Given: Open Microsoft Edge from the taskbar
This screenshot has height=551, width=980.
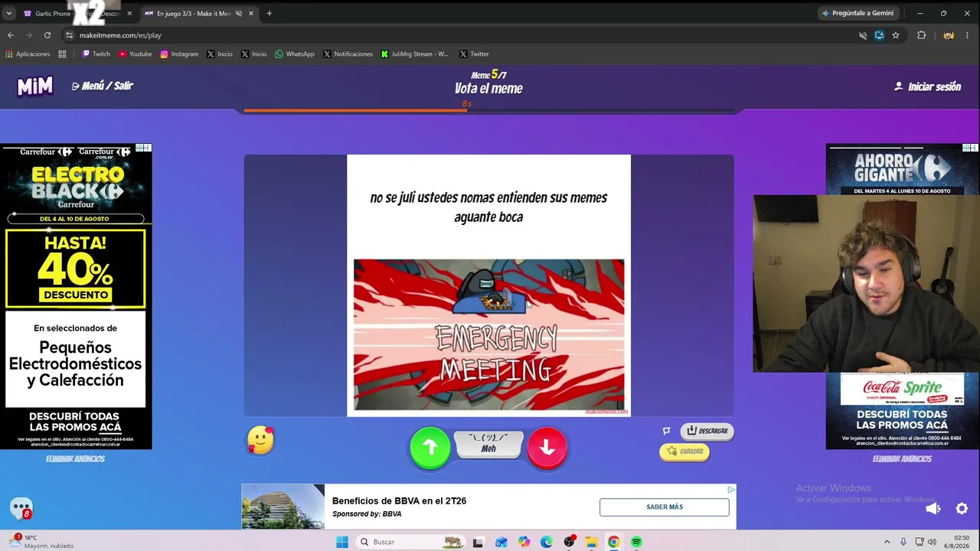Looking at the screenshot, I should coord(546,542).
